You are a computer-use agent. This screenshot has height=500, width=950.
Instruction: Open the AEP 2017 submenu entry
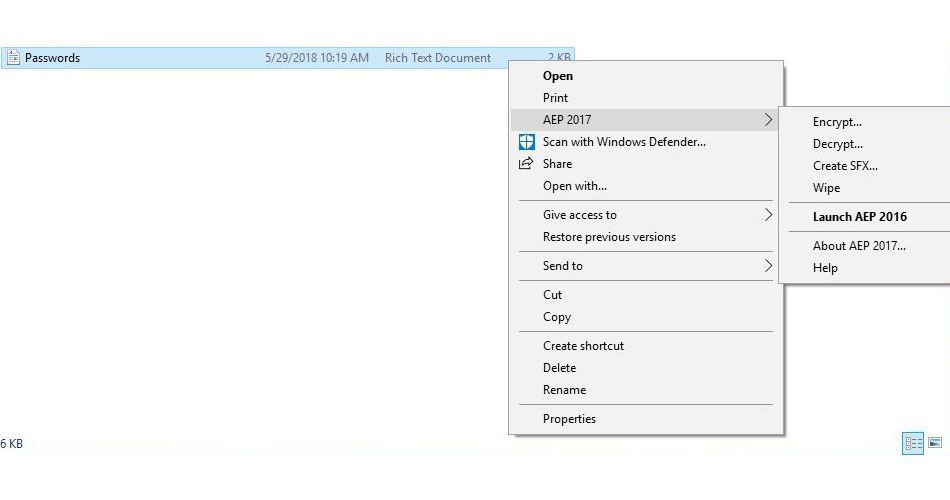click(646, 119)
